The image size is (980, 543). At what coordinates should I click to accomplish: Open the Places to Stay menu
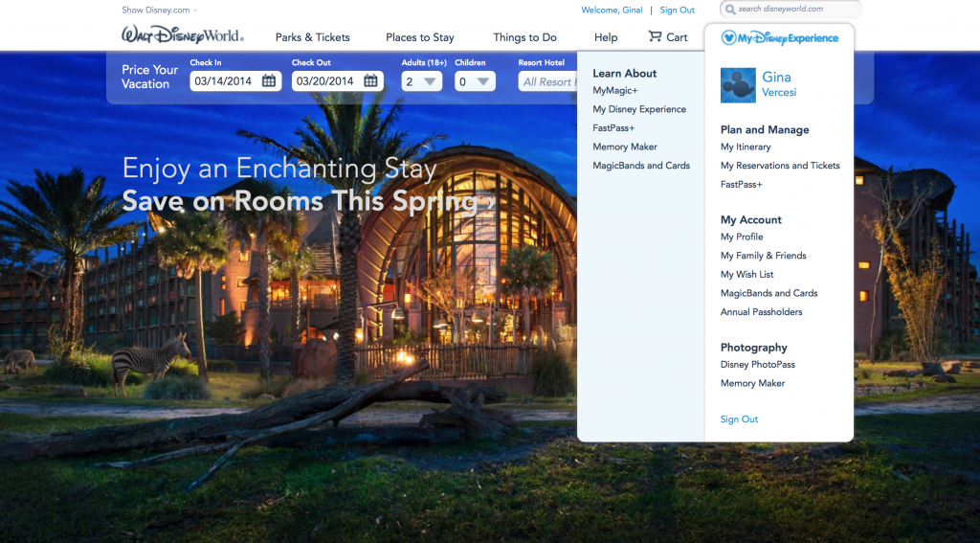420,37
